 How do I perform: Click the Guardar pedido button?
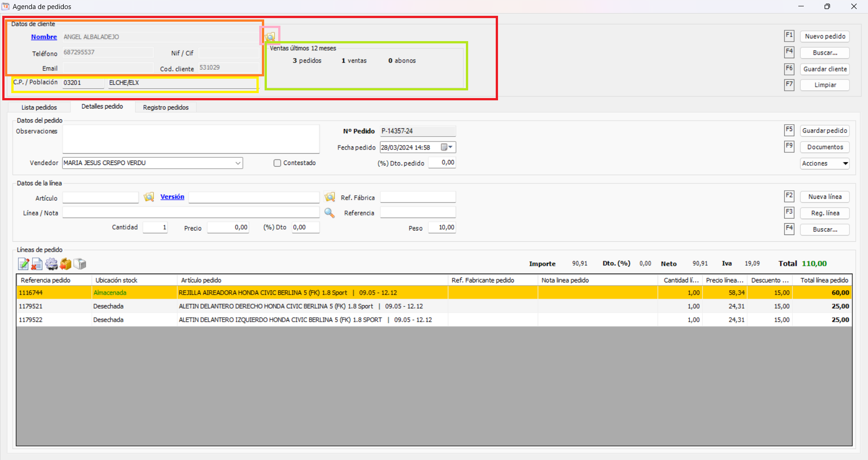point(825,131)
